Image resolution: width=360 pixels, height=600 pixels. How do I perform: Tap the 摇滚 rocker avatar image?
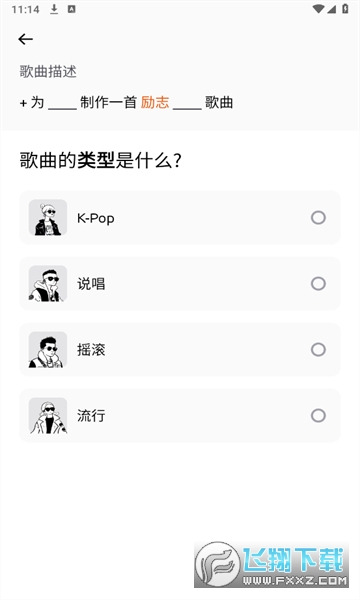pyautogui.click(x=48, y=349)
